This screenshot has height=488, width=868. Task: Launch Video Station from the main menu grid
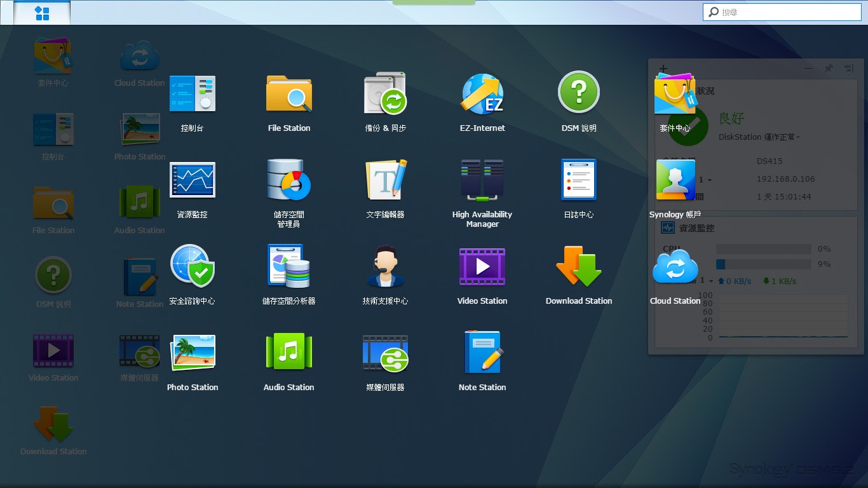click(x=482, y=276)
